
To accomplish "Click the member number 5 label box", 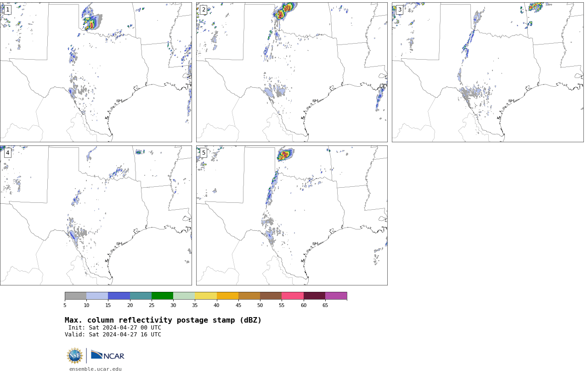I will (204, 153).
